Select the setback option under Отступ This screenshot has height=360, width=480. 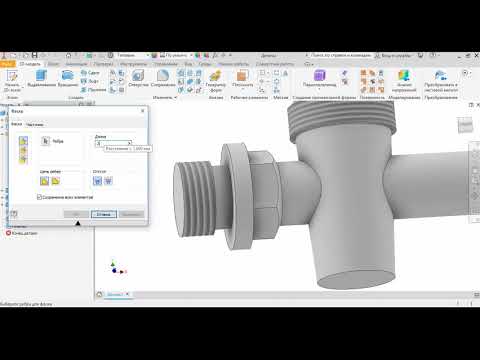(x=97, y=181)
